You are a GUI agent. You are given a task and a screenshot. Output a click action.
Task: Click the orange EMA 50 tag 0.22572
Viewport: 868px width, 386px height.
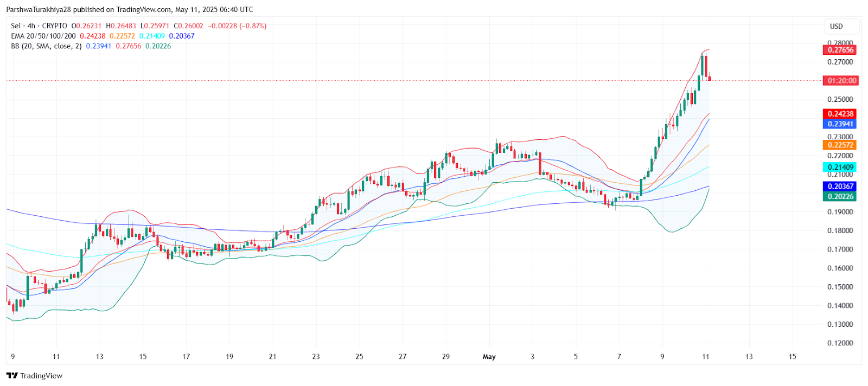click(840, 145)
